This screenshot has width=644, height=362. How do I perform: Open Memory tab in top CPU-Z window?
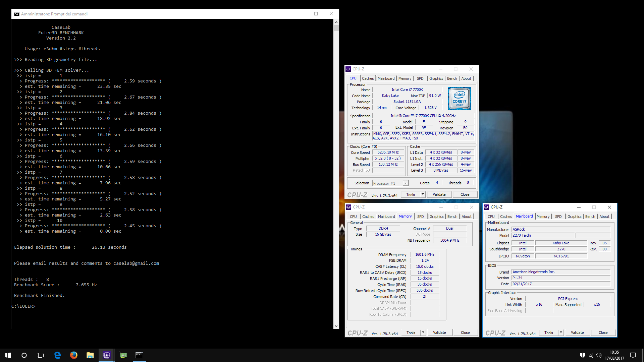point(405,78)
